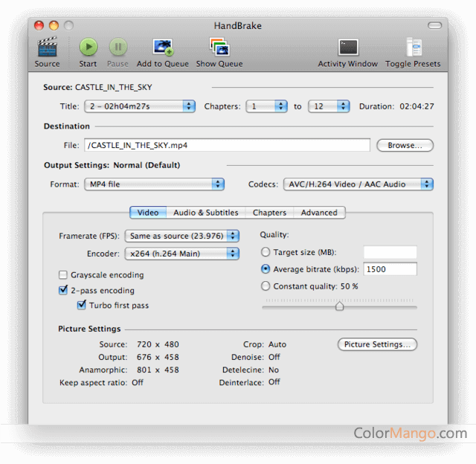Click the Denoise value Off
Screen dimensions: 476x464
tap(274, 357)
